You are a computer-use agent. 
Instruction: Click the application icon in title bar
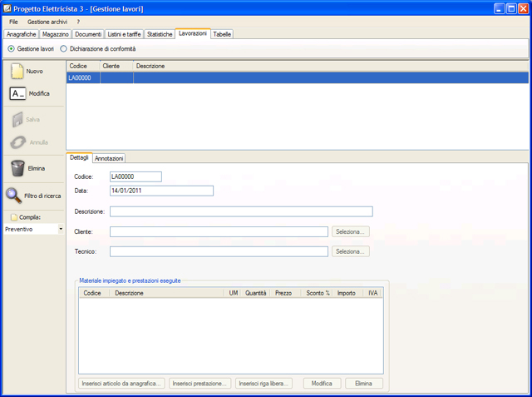coord(7,8)
